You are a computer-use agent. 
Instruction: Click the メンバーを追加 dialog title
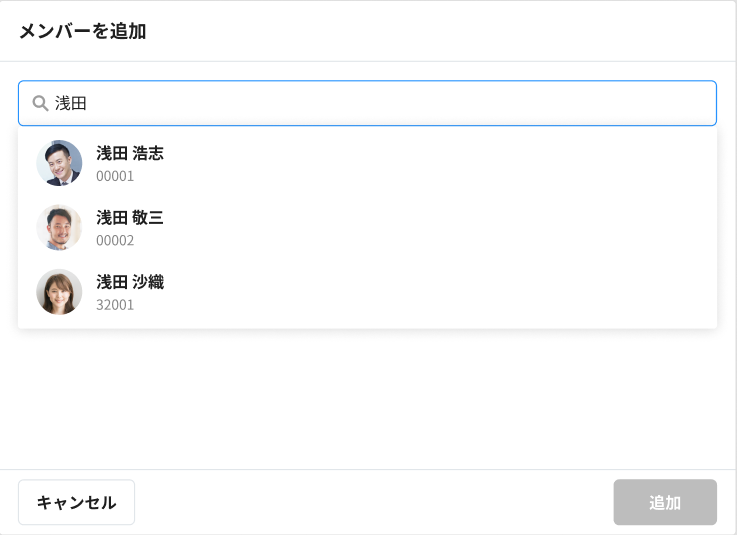(x=83, y=31)
